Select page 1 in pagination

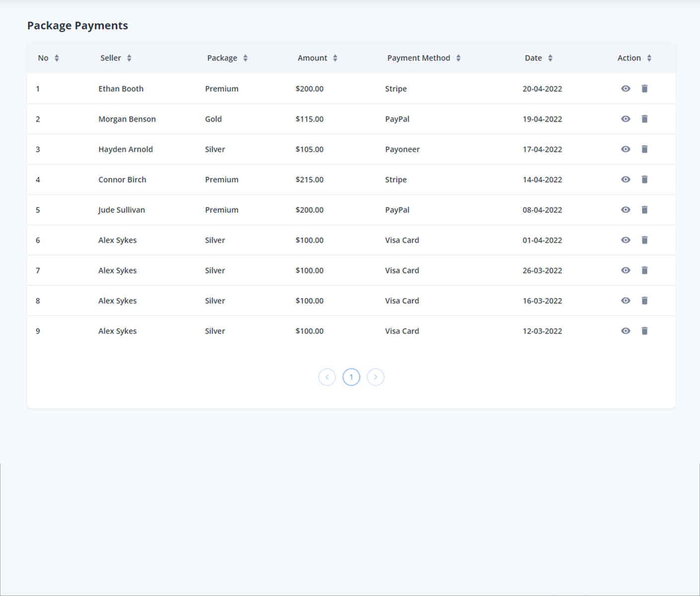351,377
